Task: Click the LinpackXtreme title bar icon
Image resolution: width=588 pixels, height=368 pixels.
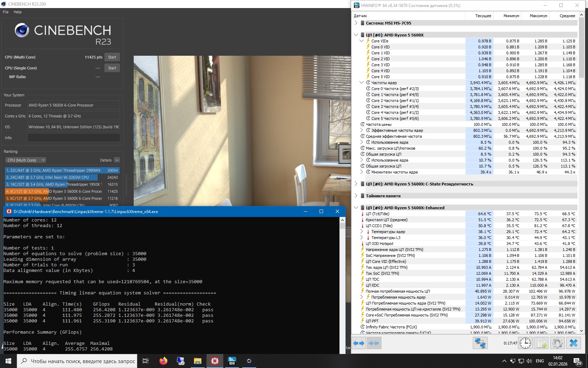Action: (9, 211)
